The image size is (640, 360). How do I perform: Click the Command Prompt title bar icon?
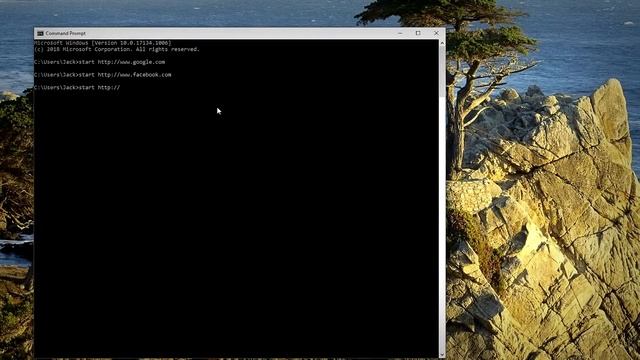tap(40, 33)
